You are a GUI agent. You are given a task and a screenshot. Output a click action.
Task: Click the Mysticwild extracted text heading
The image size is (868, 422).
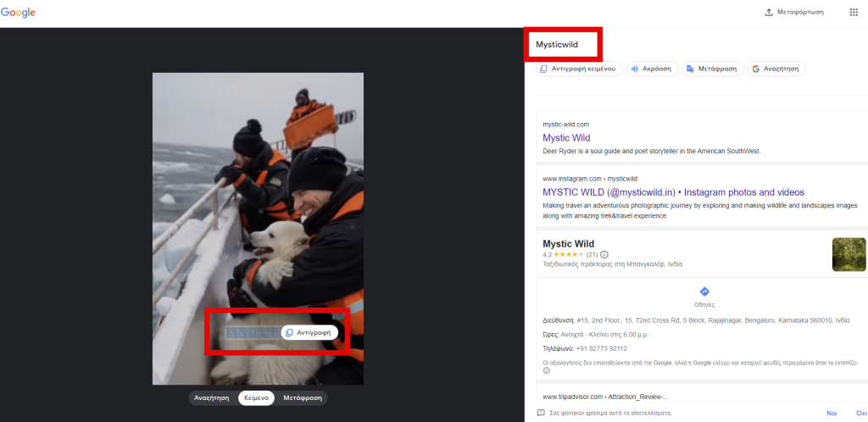tap(556, 45)
